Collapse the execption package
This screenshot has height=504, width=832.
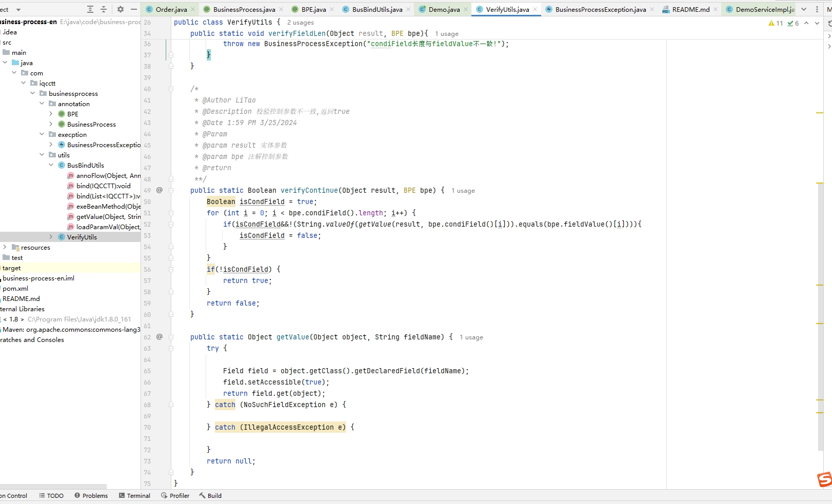[x=42, y=134]
